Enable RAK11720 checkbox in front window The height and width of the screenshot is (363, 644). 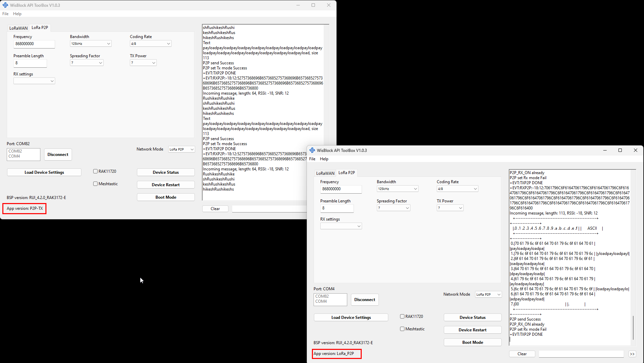coord(402,317)
